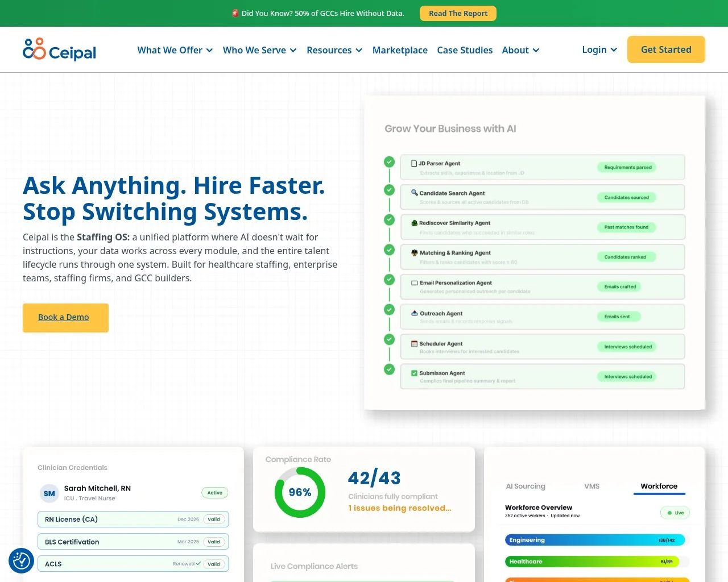
Task: Click the Ceipal logo
Action: [59, 49]
